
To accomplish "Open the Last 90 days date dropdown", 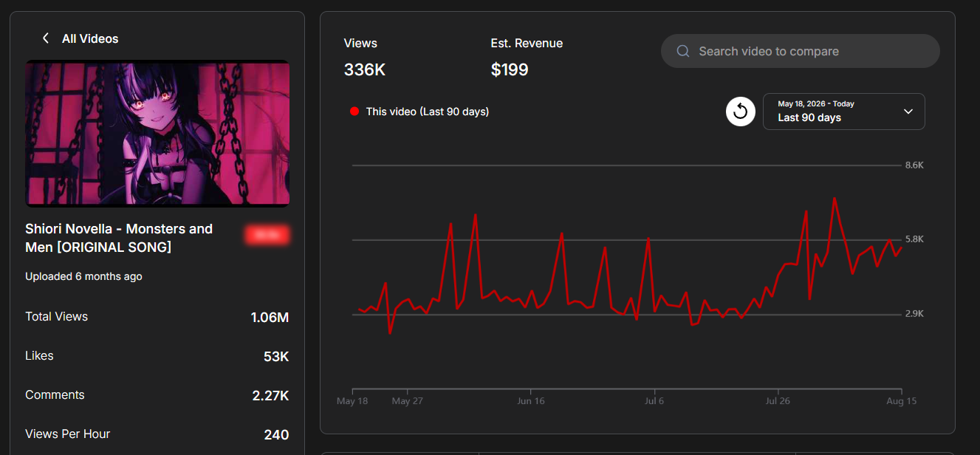I will coord(843,112).
